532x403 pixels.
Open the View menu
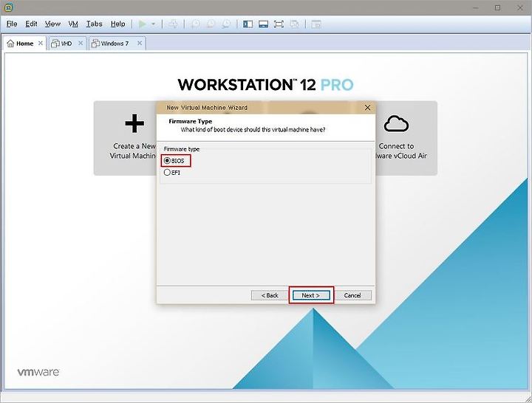(52, 24)
